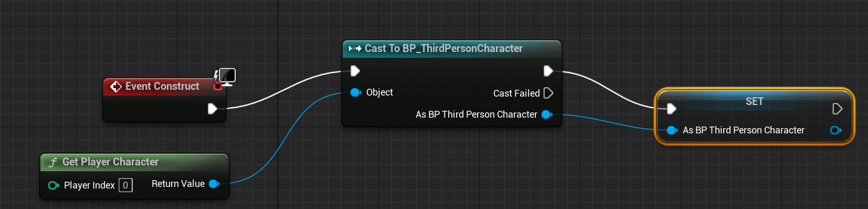Select the Get Player Character node title
Image resolution: width=868 pixels, height=209 pixels.
click(x=110, y=162)
